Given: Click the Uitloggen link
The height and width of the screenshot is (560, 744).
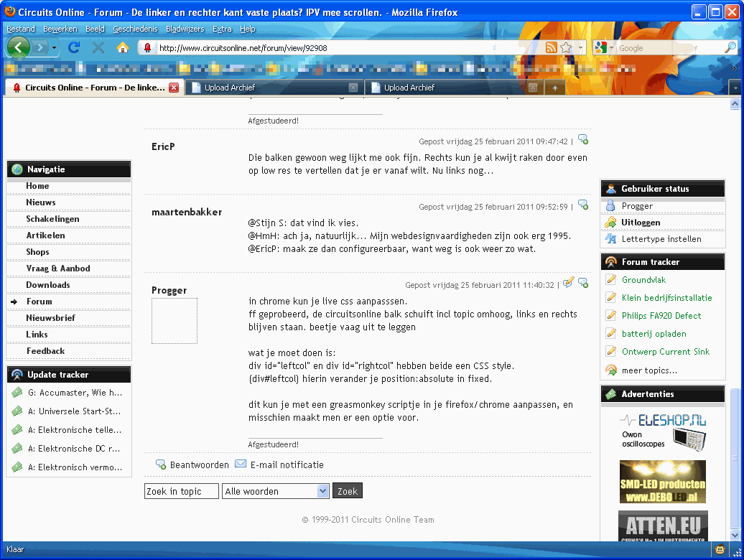Looking at the screenshot, I should [641, 223].
